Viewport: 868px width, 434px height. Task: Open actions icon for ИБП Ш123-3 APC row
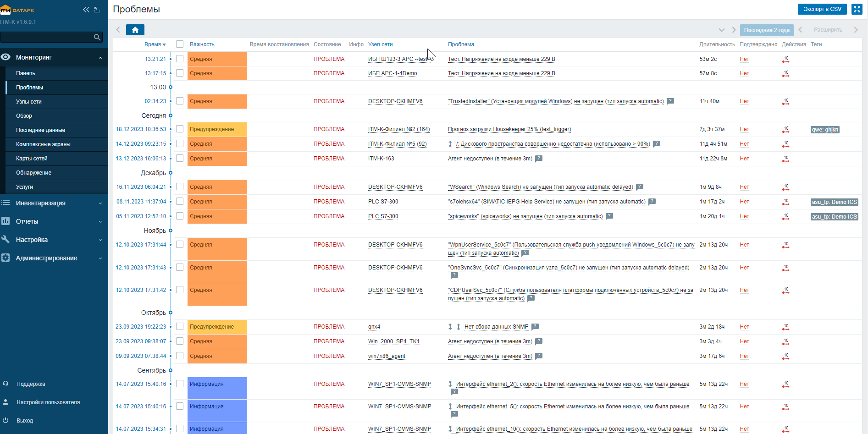[x=786, y=59]
